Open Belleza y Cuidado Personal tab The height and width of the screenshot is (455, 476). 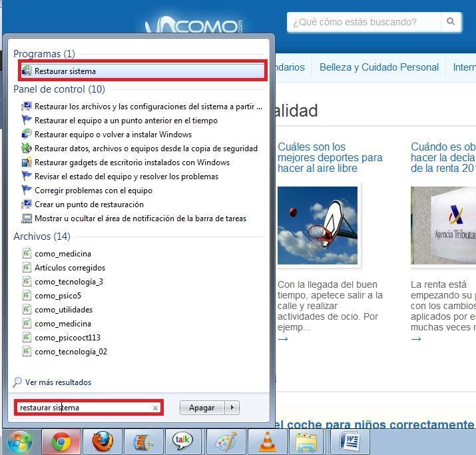point(379,67)
